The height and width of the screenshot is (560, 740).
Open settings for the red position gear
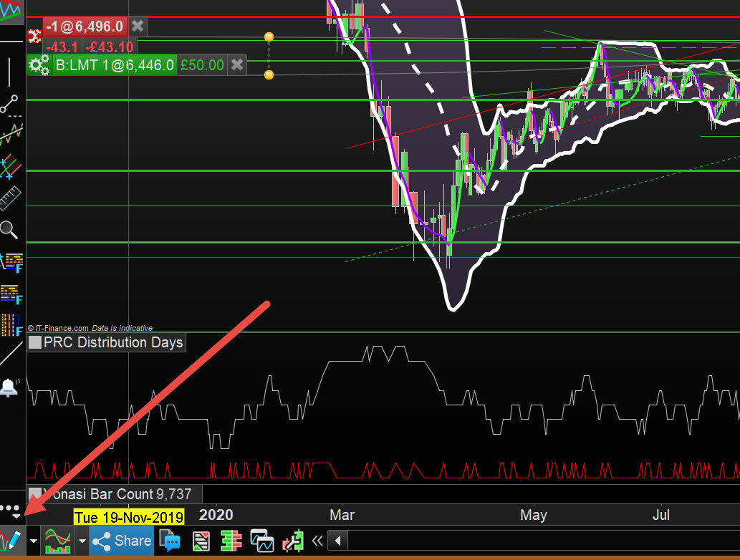pos(34,36)
